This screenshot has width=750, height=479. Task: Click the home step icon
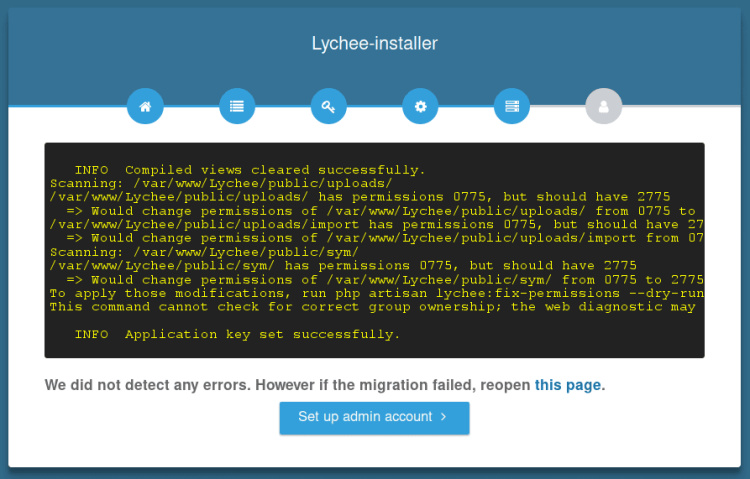coord(145,106)
